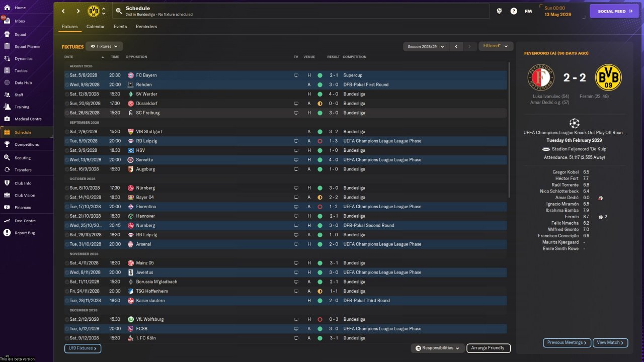Sort by the Opposition column header
This screenshot has height=362, width=644.
(x=136, y=57)
